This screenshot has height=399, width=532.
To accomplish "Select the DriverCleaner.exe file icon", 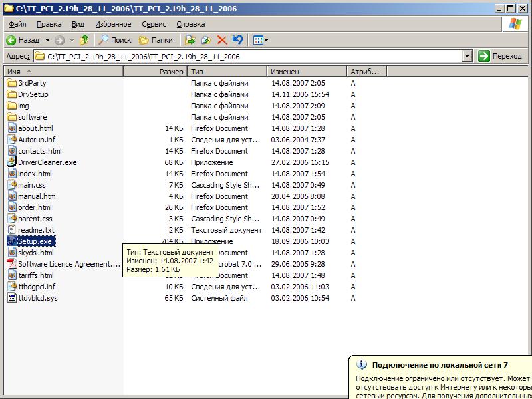I will (x=12, y=162).
